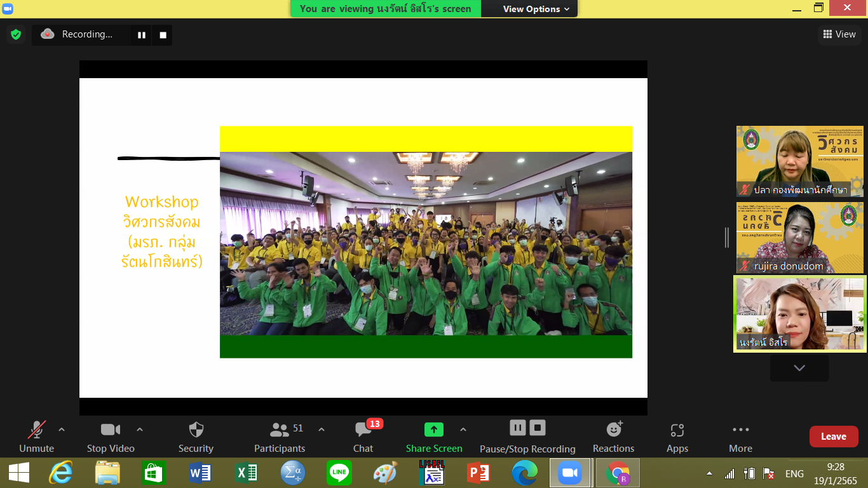Open Windows Start menu

(19, 473)
